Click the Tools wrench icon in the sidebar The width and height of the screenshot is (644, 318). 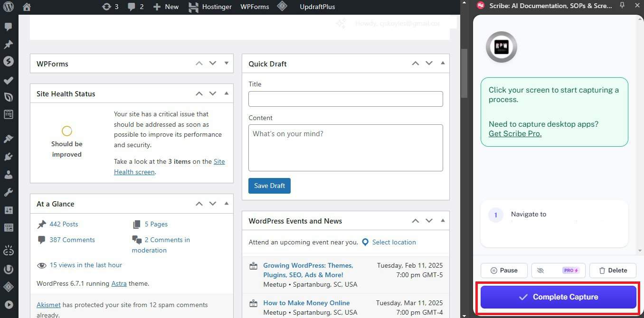point(9,192)
